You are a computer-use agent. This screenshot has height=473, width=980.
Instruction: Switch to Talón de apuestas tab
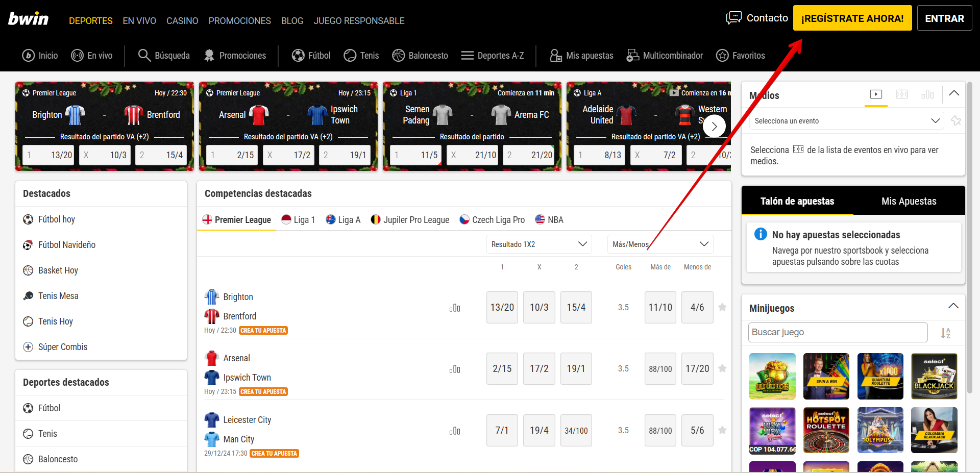coord(797,201)
